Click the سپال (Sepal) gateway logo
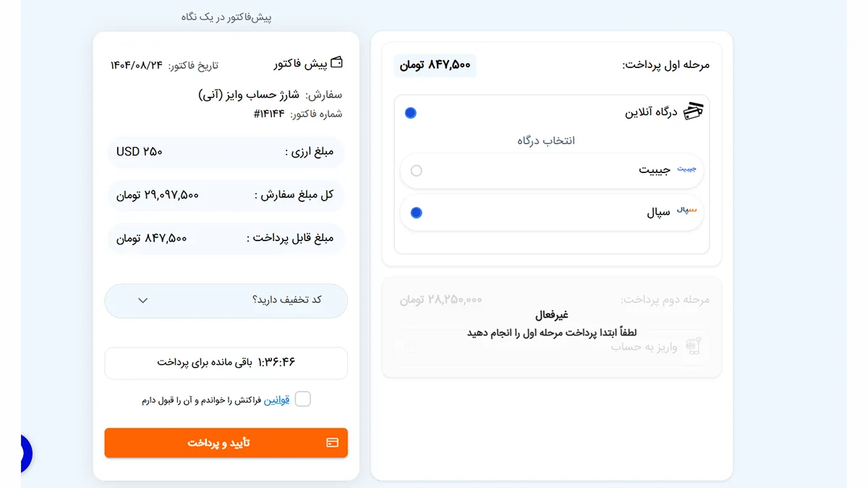868x488 pixels. coord(689,212)
